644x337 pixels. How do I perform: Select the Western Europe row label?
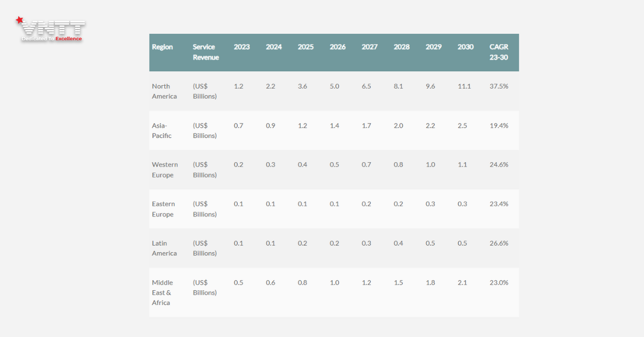[165, 170]
